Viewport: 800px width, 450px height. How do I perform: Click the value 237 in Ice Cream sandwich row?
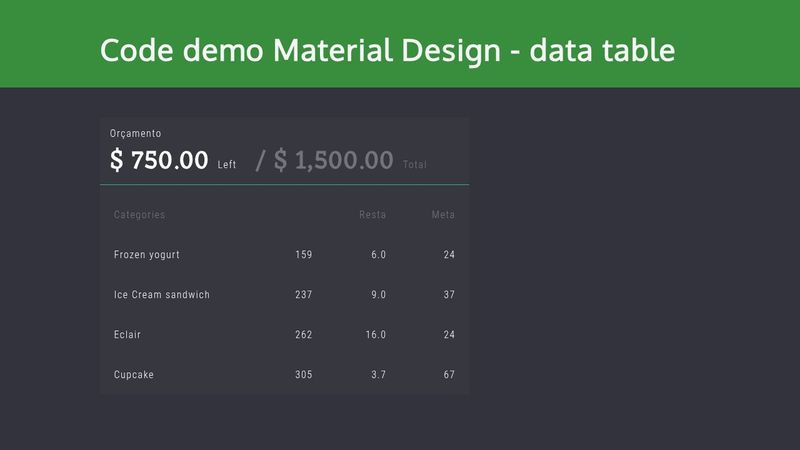(304, 295)
